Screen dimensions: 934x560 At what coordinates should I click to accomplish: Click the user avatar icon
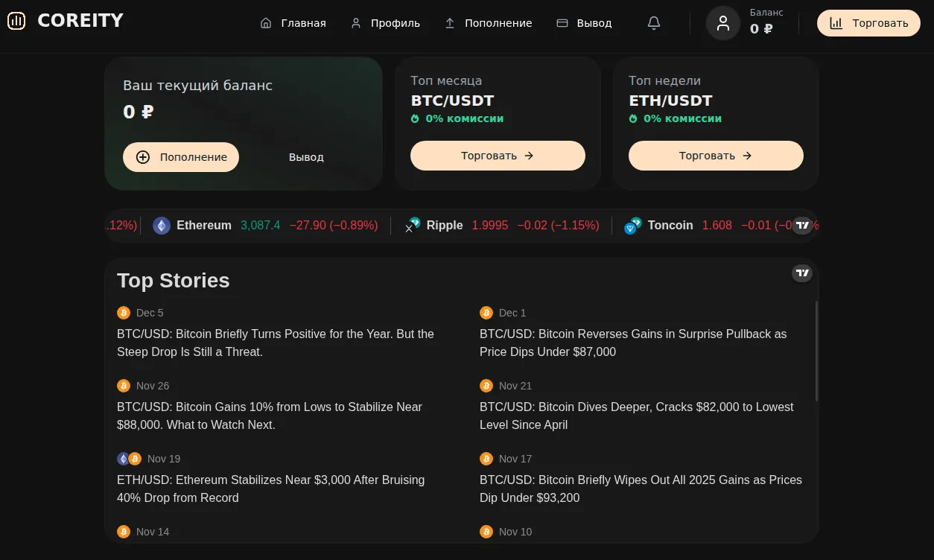point(723,23)
